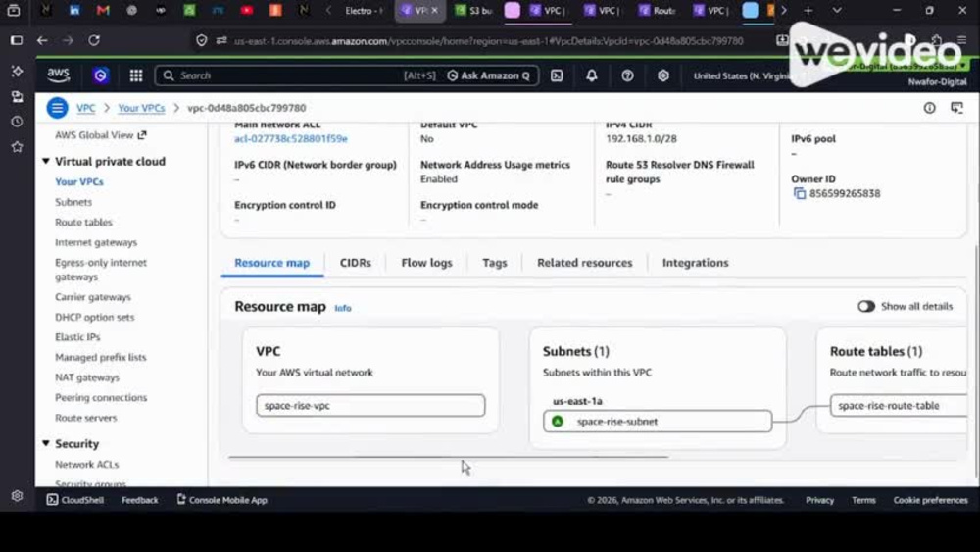
Task: Select Egress-only internet gateways in sidebar
Action: pos(101,270)
